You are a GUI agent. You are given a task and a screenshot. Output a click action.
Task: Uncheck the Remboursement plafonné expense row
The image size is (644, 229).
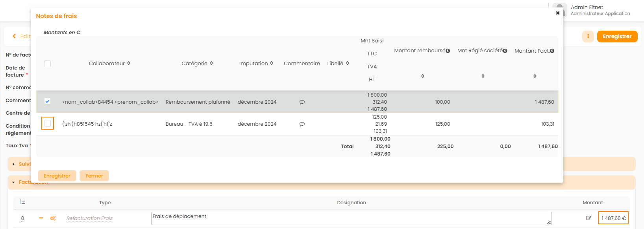47,101
